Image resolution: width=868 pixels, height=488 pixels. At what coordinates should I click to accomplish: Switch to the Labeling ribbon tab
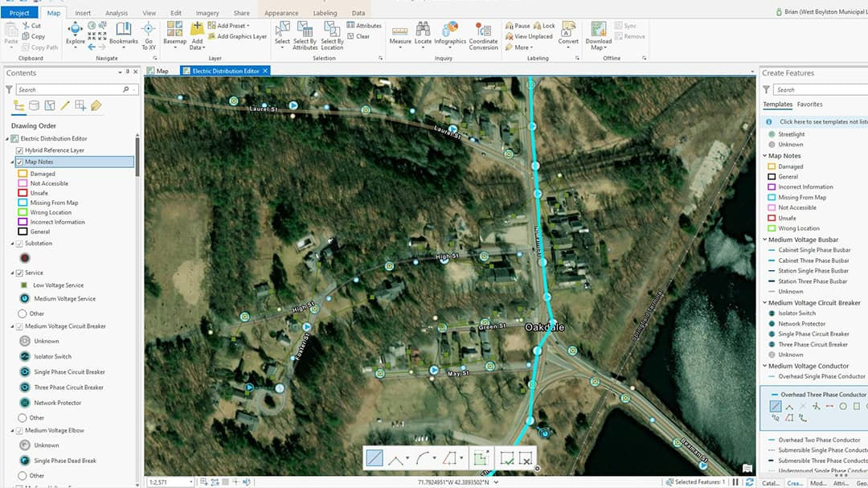click(x=325, y=12)
